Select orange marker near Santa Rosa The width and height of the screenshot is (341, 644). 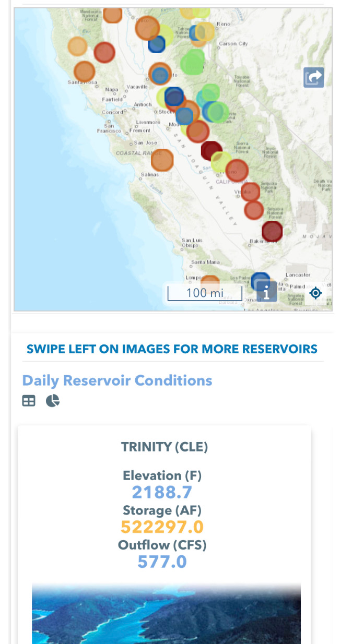coord(84,71)
